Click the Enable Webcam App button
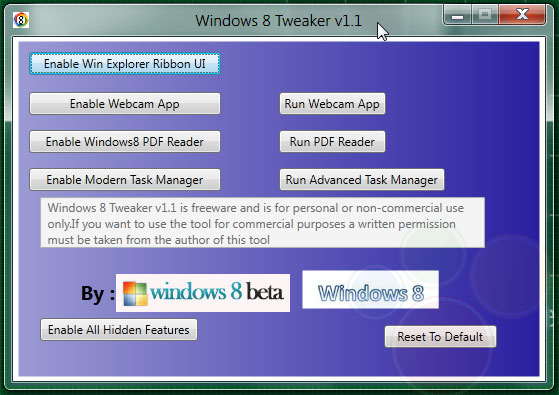Screen dimensions: 559x395 (x=125, y=104)
